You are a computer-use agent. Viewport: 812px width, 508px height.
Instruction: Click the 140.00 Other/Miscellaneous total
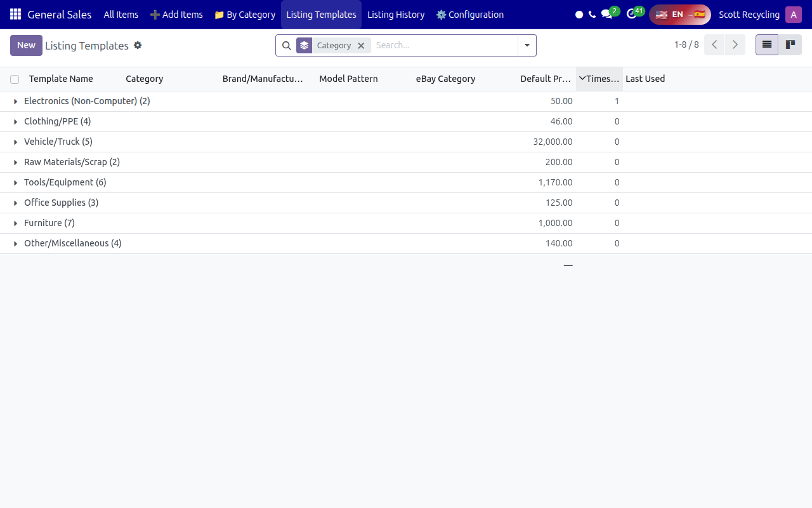[559, 243]
